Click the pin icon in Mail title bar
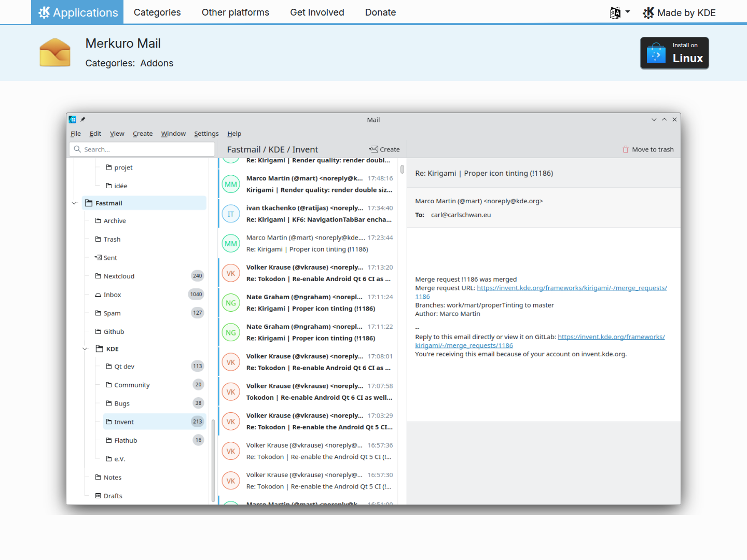747x560 pixels. (82, 119)
